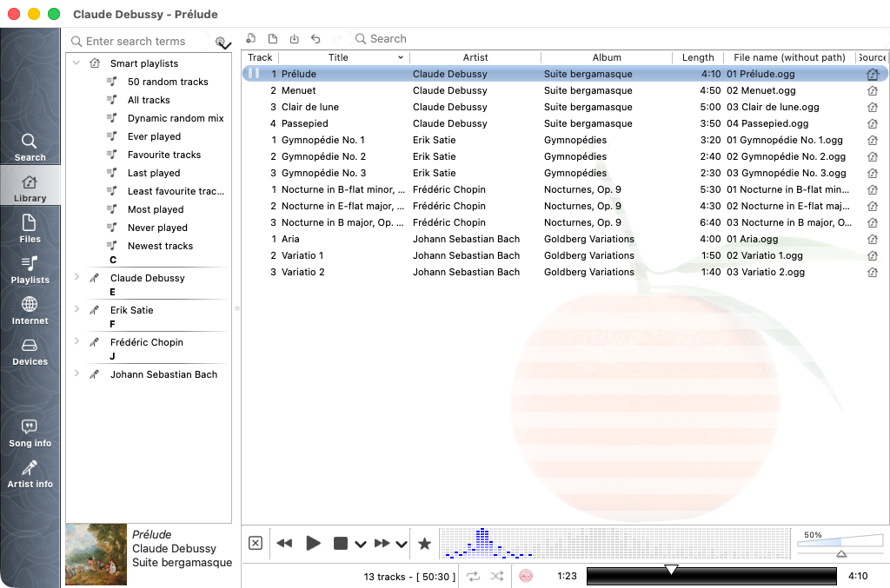Start playback with the play button
The image size is (890, 588).
[313, 543]
